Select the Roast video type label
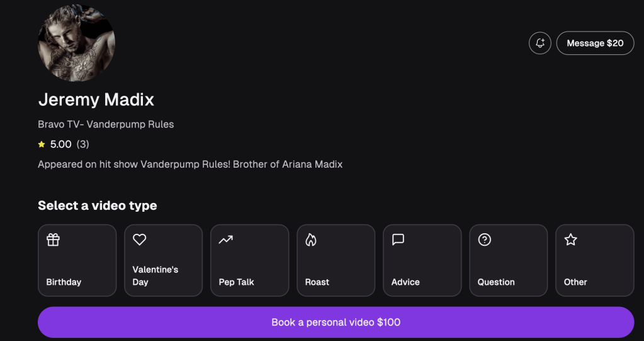644x341 pixels. (317, 282)
